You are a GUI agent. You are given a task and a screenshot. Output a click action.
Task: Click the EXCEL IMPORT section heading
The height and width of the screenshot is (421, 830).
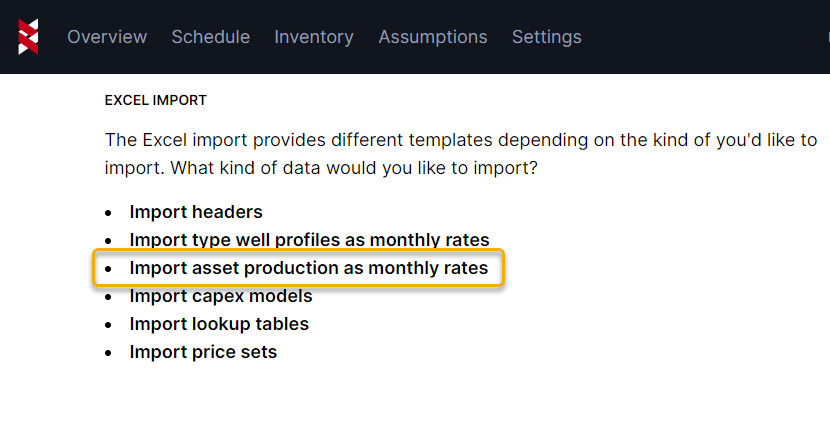pyautogui.click(x=155, y=100)
